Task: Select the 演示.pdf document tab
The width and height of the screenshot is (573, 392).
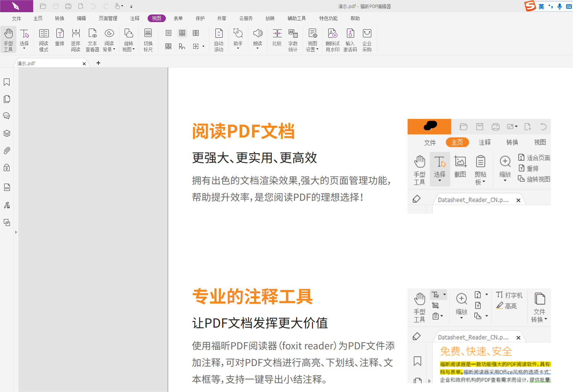Action: [x=49, y=63]
